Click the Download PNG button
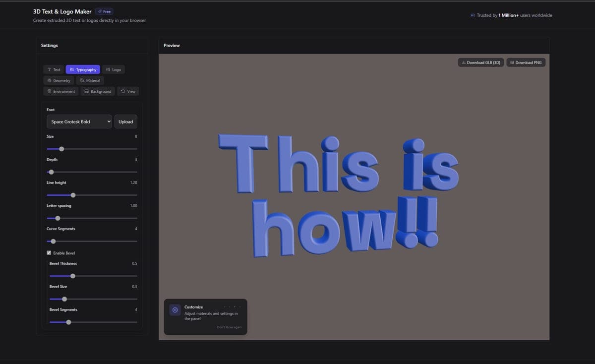Viewport: 595px width, 364px height. coord(526,62)
